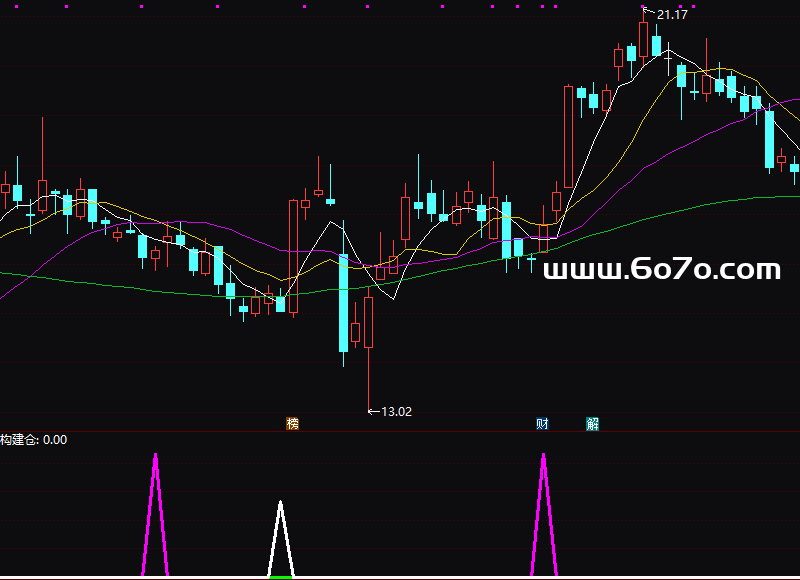This screenshot has height=580, width=800.
Task: Select the 21.17 high price label
Action: 672,15
